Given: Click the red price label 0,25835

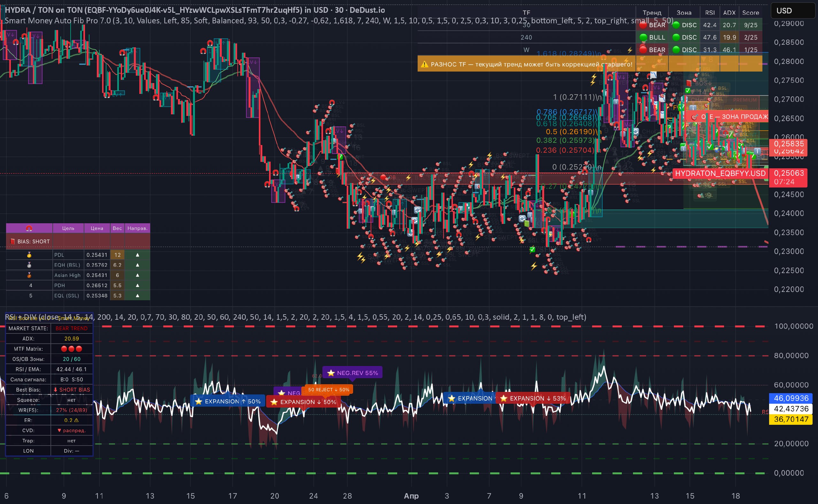Looking at the screenshot, I should click(788, 144).
